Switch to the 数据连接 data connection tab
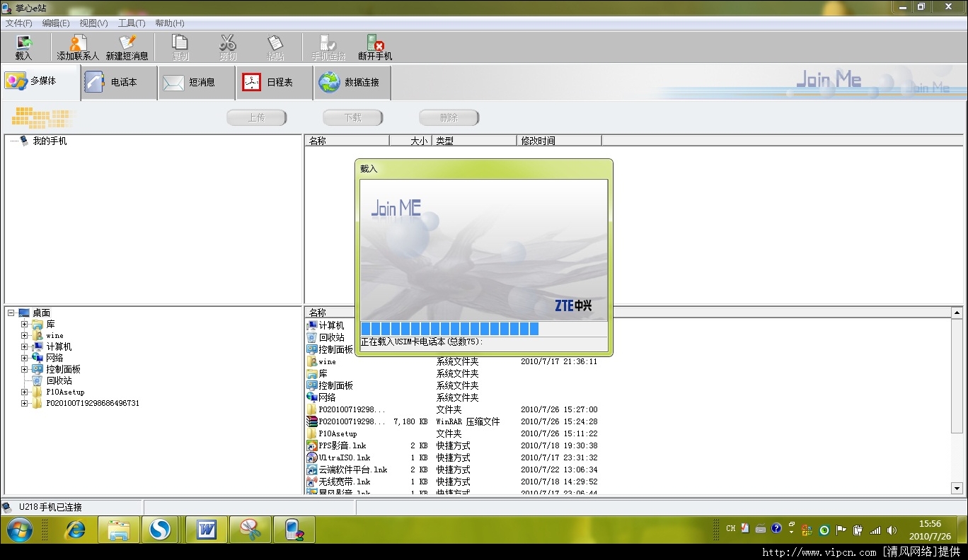This screenshot has width=968, height=560. (352, 83)
